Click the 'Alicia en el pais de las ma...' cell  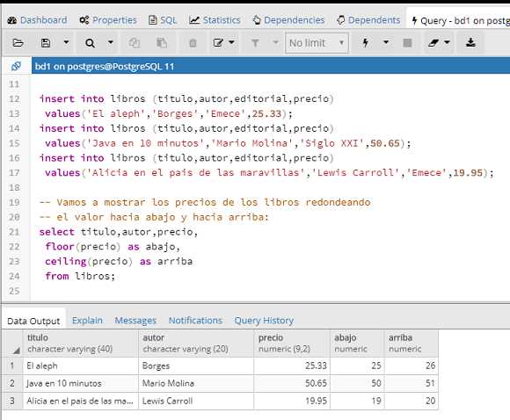[81, 401]
